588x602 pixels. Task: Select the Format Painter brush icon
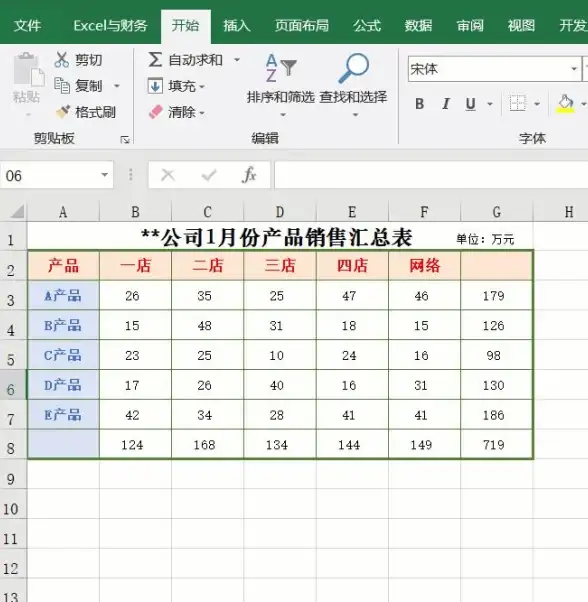click(63, 112)
